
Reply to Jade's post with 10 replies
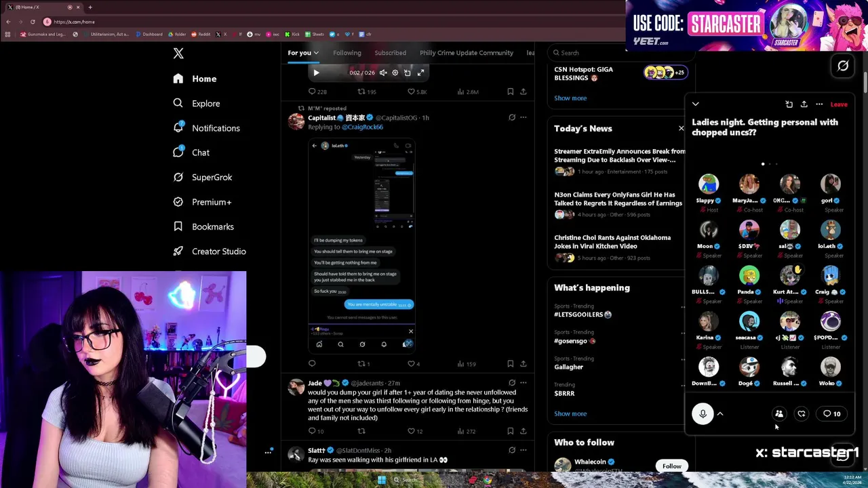[316, 431]
